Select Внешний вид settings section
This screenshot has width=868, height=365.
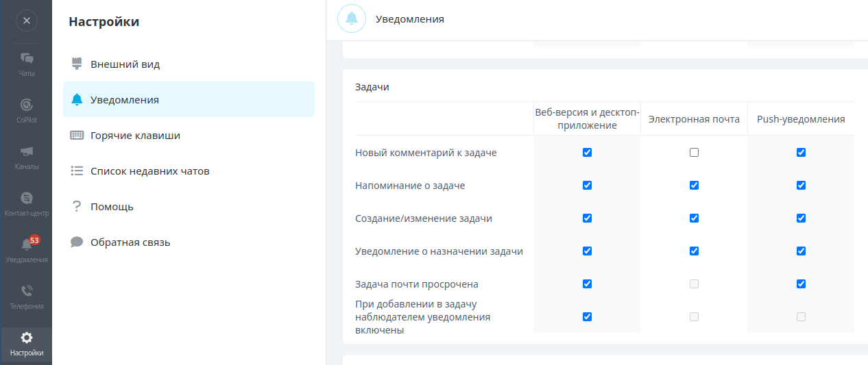125,64
